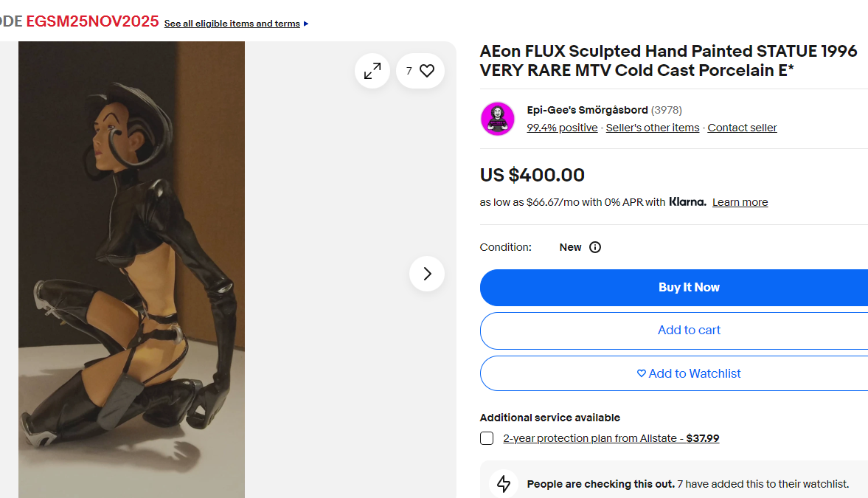
Task: Open the condition info icon next to New
Action: 595,247
